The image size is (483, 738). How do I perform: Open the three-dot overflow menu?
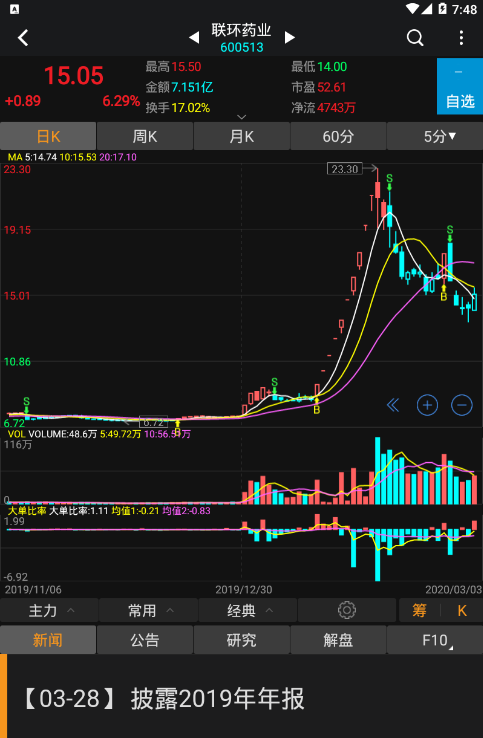(x=461, y=38)
